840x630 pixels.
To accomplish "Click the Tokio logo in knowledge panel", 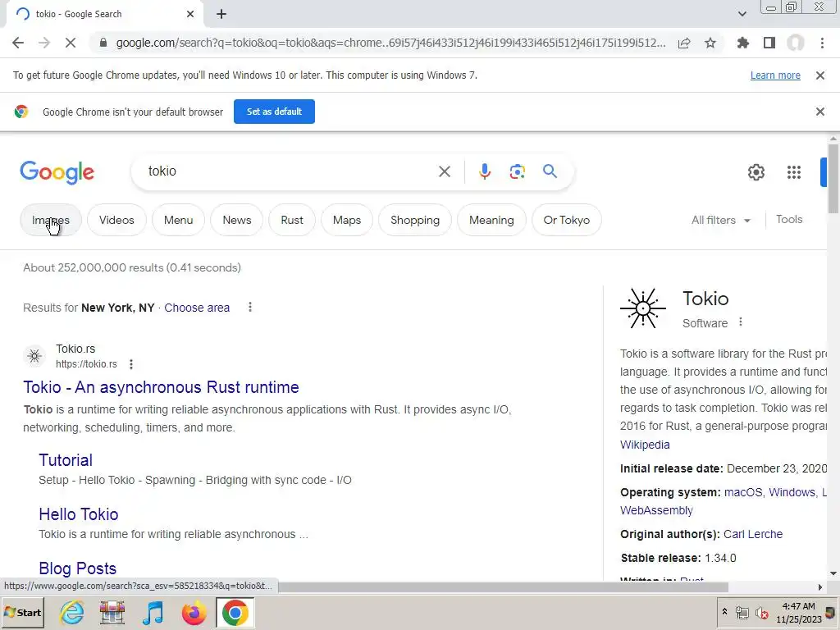I will click(x=643, y=308).
